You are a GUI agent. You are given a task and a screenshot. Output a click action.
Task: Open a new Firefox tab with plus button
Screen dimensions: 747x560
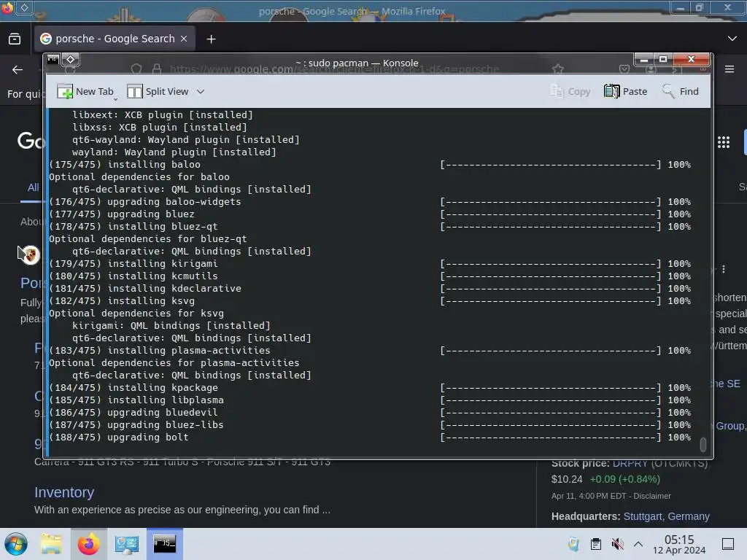point(211,39)
